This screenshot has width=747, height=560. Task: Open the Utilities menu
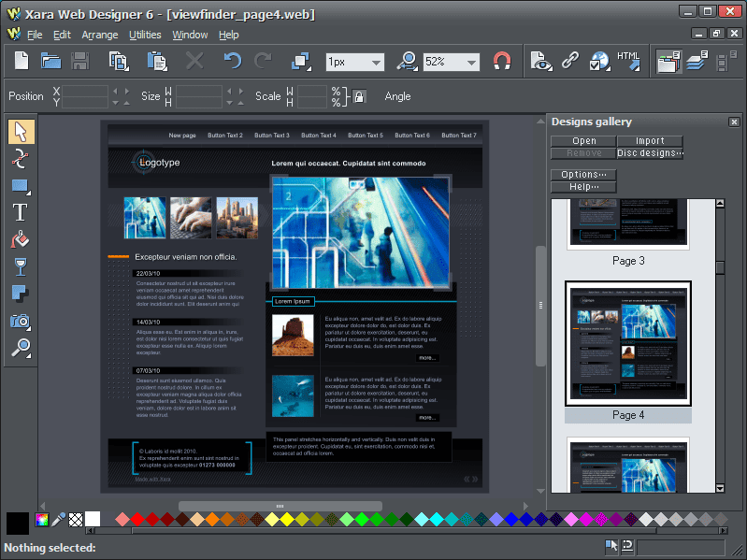(x=145, y=35)
